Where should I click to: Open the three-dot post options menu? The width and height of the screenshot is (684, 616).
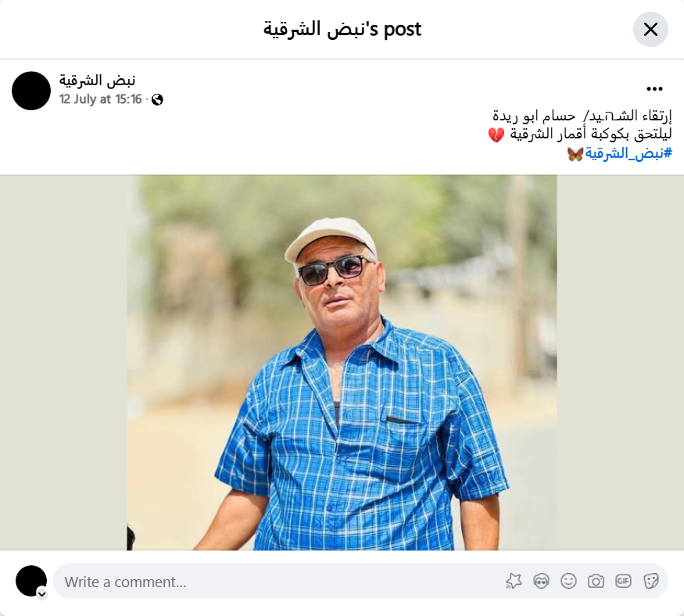coord(654,88)
